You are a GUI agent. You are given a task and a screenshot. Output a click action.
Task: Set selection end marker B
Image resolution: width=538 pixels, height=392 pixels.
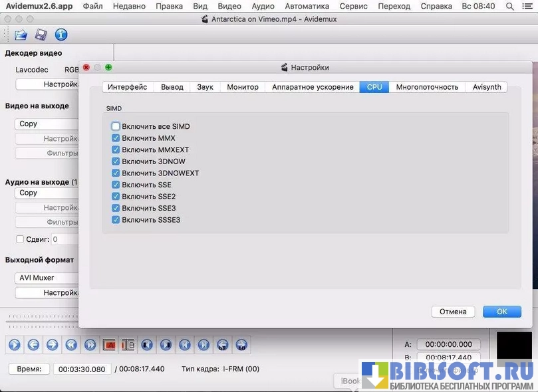coord(128,345)
